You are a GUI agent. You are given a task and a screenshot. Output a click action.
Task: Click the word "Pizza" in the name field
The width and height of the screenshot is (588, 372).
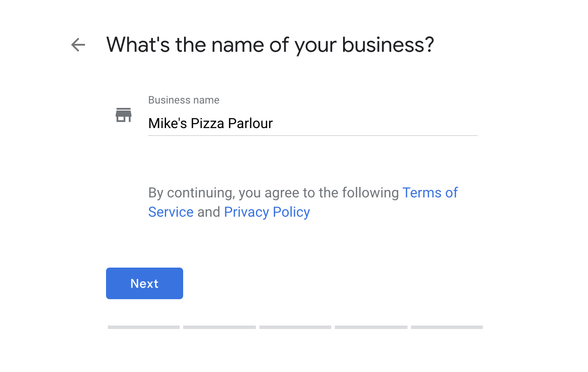(x=208, y=123)
